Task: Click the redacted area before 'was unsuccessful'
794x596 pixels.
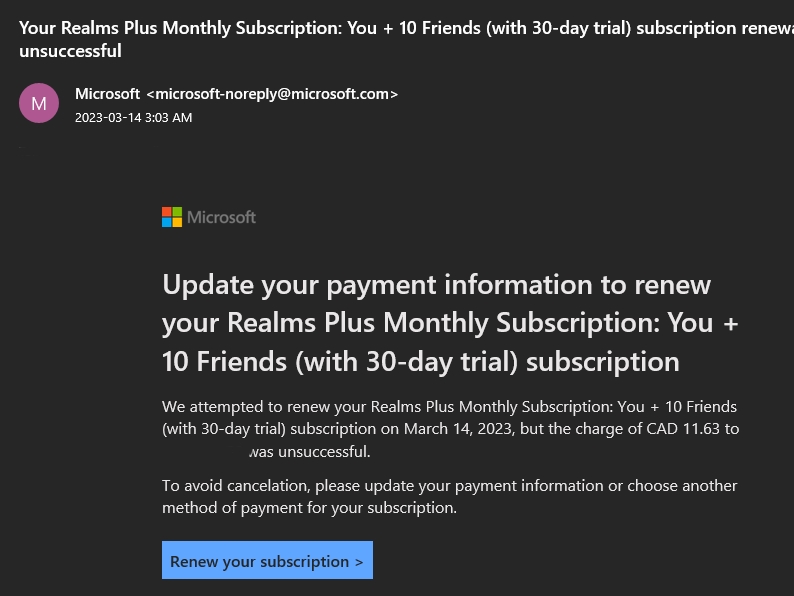Action: (204, 452)
